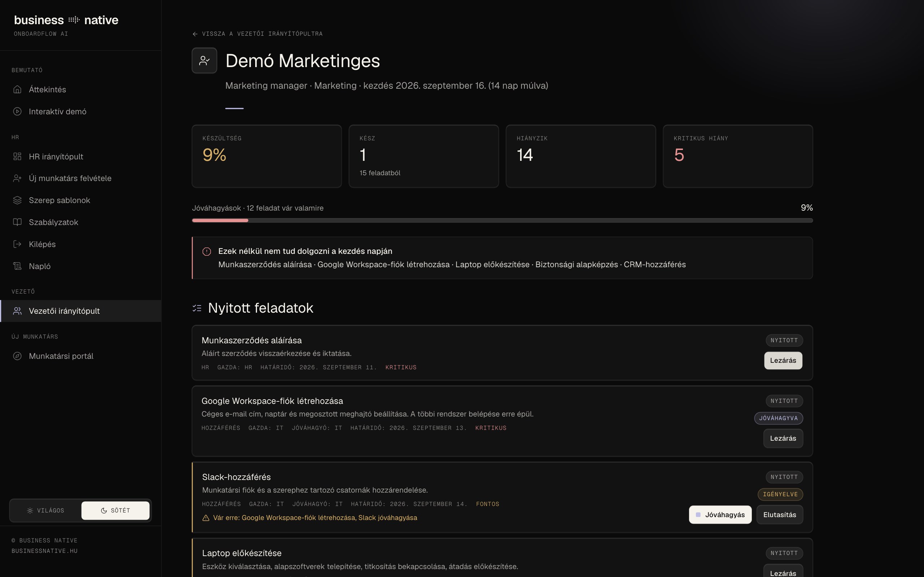
Task: Switch theme to Világos mode
Action: coord(45,511)
